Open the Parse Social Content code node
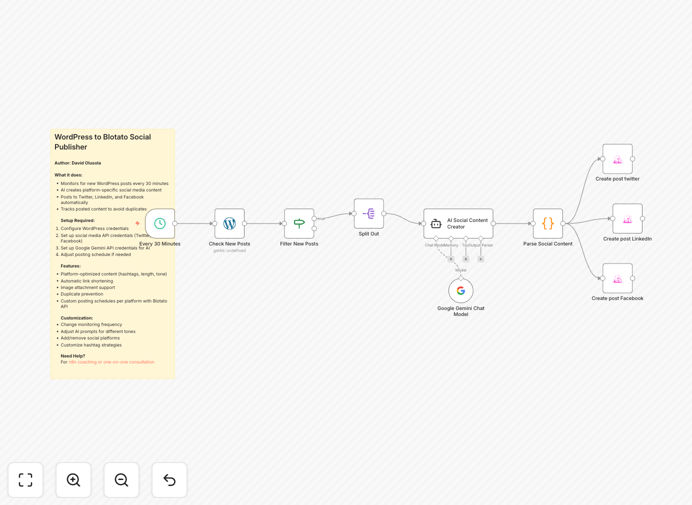 coord(548,223)
